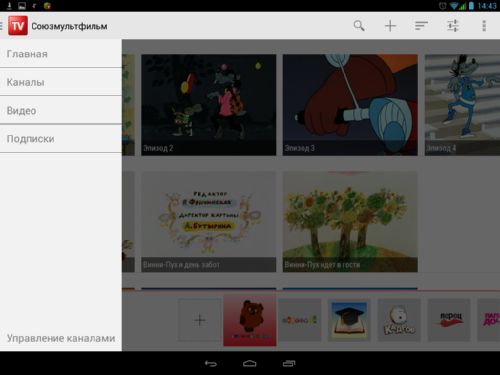Tap the Android back navigation button
The image size is (500, 375).
pyautogui.click(x=211, y=363)
